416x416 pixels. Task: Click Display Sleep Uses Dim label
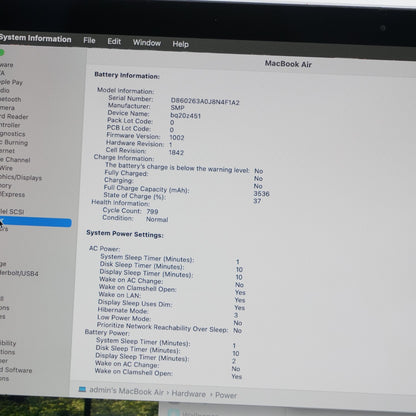coord(135,303)
